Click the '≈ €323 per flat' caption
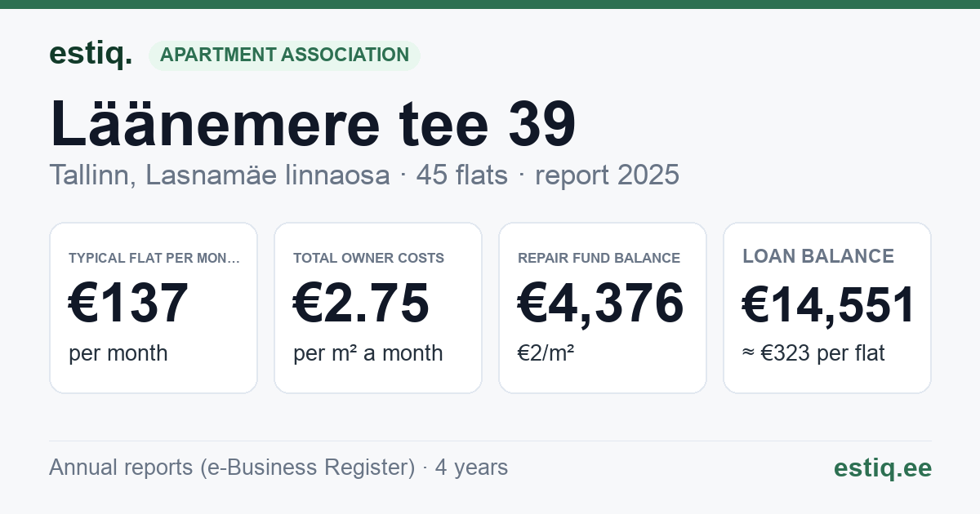Image resolution: width=980 pixels, height=514 pixels. coord(813,353)
